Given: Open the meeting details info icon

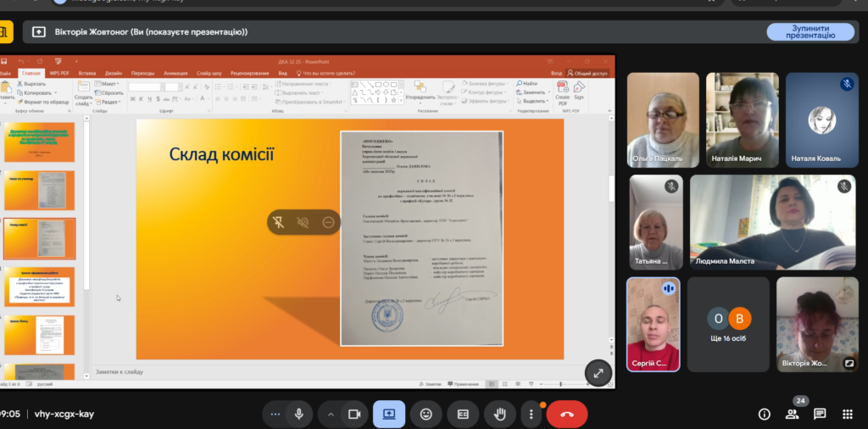Looking at the screenshot, I should [x=764, y=414].
